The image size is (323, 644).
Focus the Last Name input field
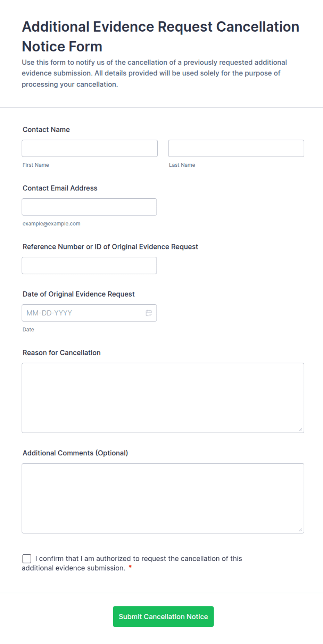236,148
